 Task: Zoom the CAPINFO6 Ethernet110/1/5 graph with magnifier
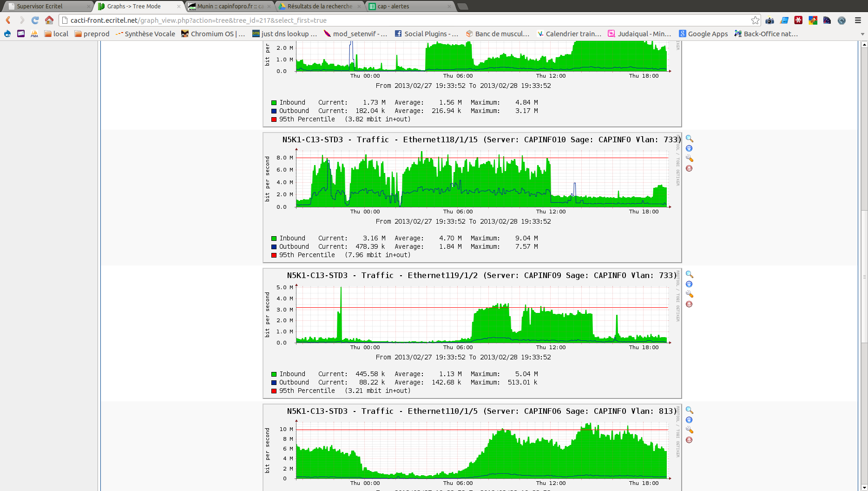689,410
